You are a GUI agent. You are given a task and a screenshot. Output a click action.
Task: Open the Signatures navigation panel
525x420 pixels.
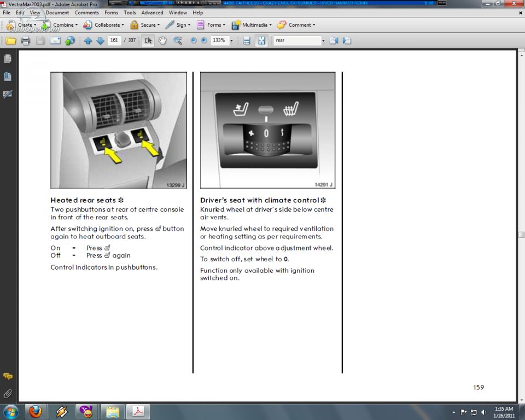pos(7,94)
